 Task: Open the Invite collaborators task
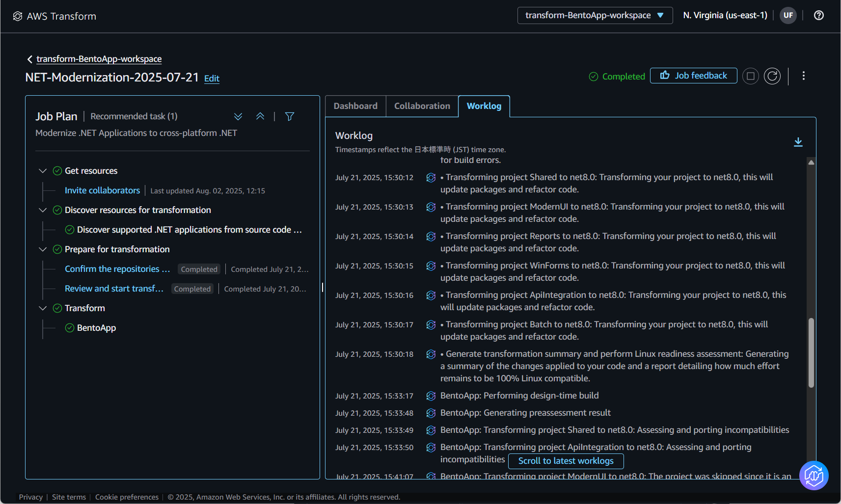(x=102, y=190)
